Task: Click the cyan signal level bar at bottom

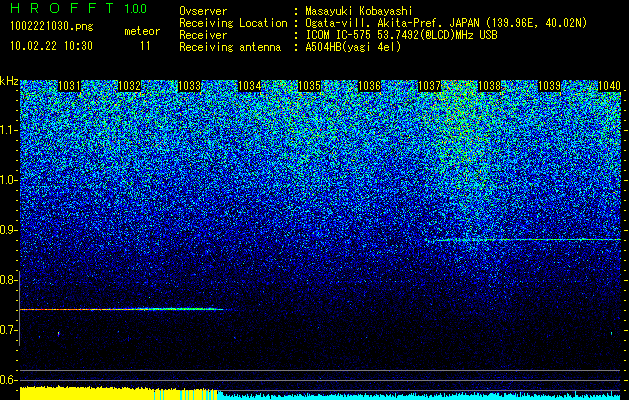Action: point(419,396)
